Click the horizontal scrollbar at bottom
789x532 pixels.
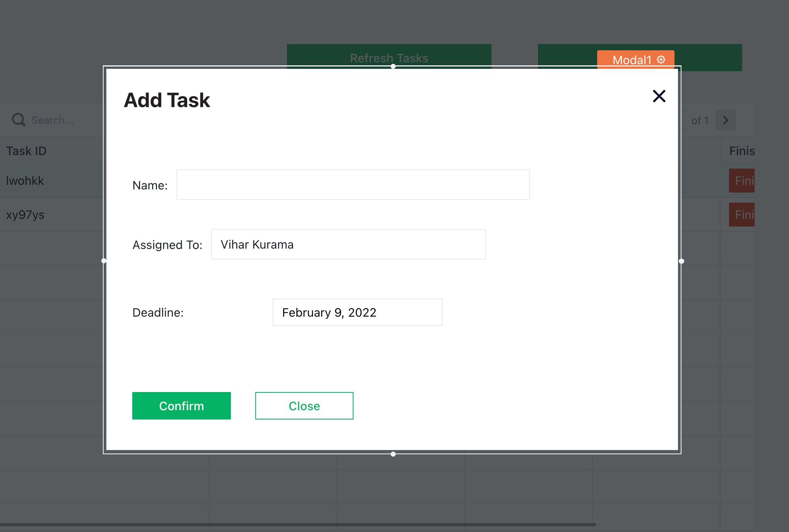coord(298,525)
